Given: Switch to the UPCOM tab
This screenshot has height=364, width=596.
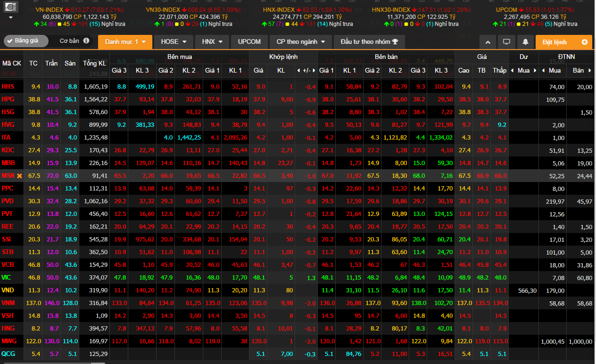Looking at the screenshot, I should coord(249,42).
